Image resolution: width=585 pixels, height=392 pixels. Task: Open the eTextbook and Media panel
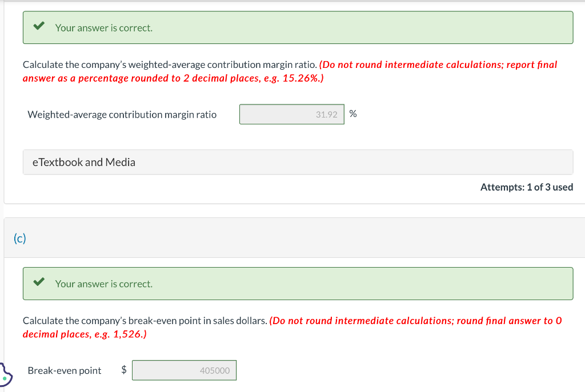[x=83, y=162]
